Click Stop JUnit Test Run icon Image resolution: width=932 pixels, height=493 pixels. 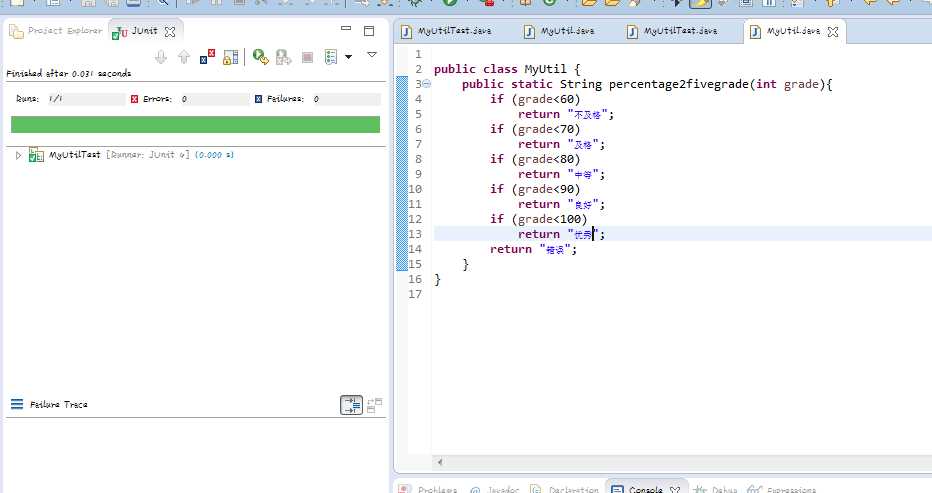[307, 57]
